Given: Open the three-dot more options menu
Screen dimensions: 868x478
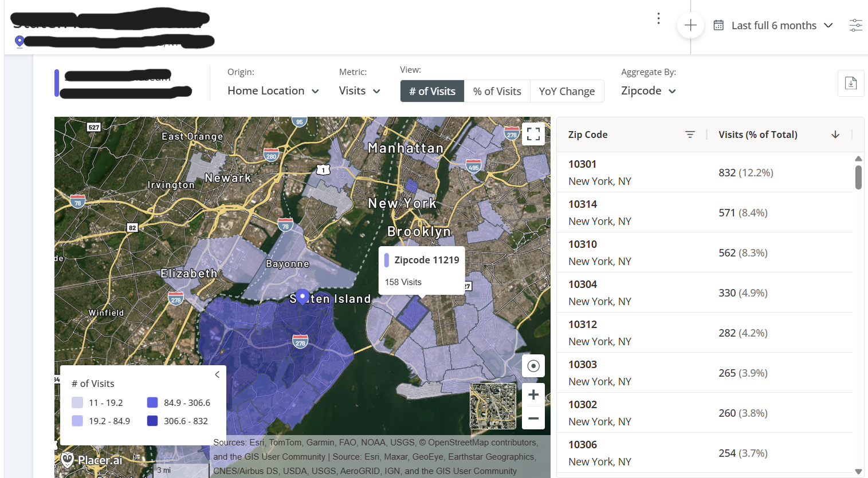Looking at the screenshot, I should tap(658, 19).
